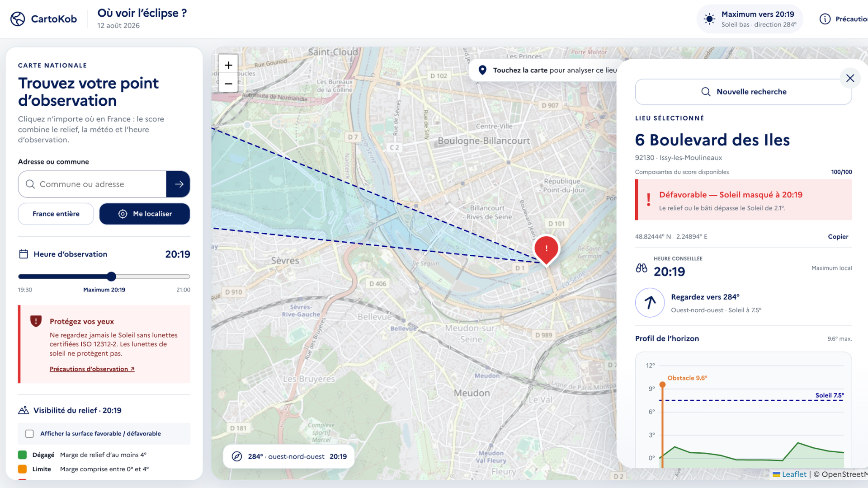Click the observation time slider handle

coord(112,277)
